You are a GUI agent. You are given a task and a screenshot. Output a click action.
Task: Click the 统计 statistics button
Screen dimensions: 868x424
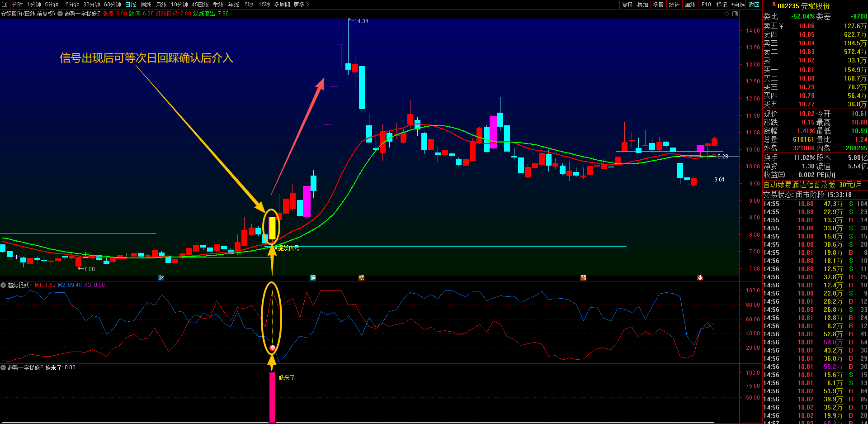(x=674, y=5)
